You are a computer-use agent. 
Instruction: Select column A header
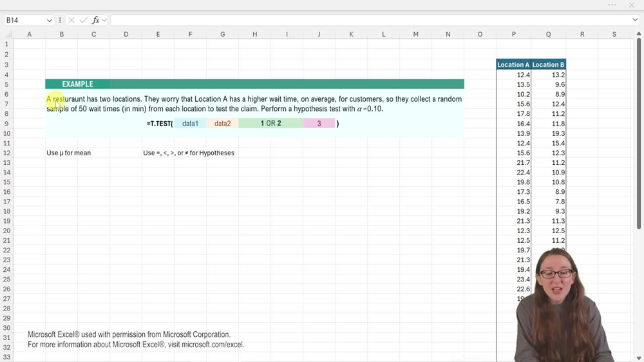pos(29,35)
